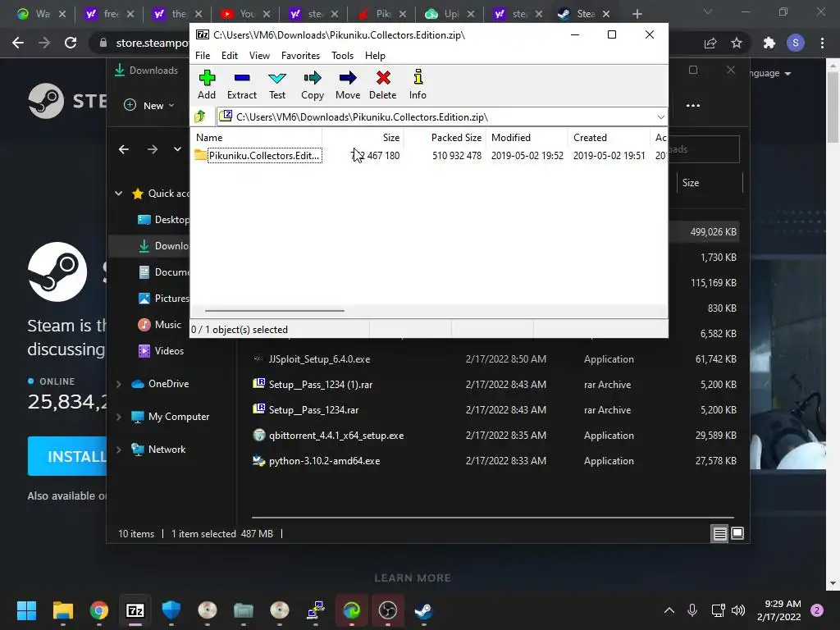
Task: Click the Install Steam button
Action: (x=67, y=456)
